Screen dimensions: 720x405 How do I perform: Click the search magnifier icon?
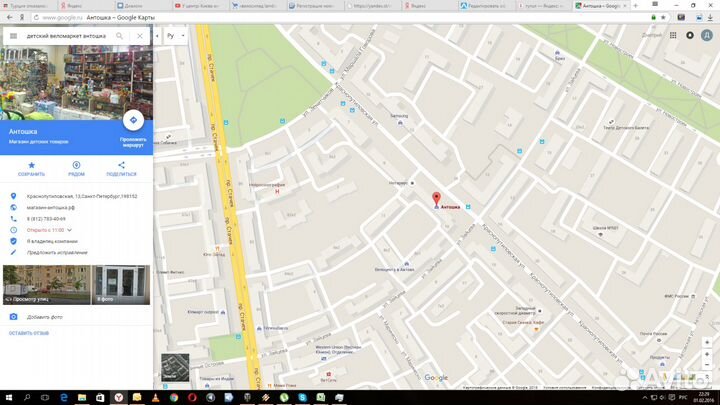pos(120,36)
